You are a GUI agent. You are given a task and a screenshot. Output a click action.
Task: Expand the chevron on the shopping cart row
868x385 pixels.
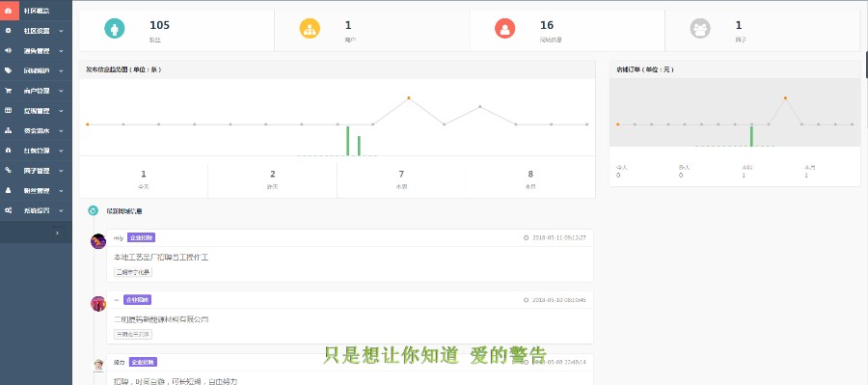click(x=61, y=91)
